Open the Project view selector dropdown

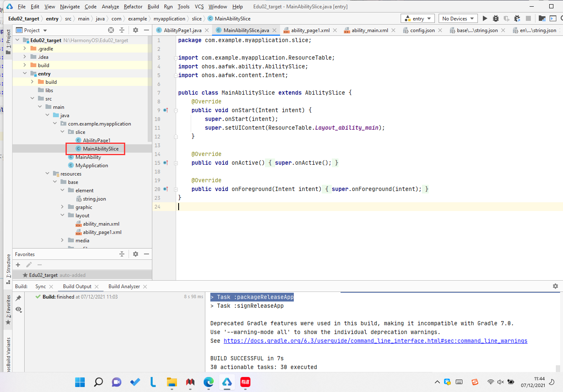point(32,30)
